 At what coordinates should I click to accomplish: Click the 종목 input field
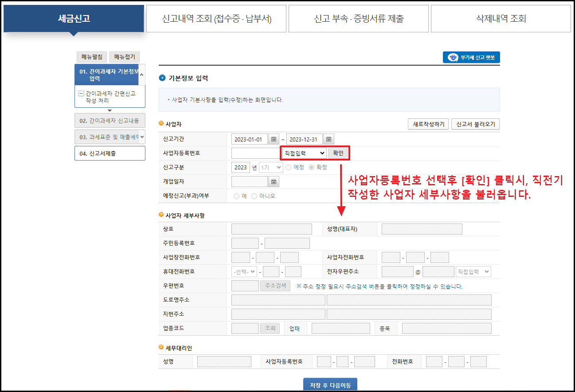pos(447,328)
